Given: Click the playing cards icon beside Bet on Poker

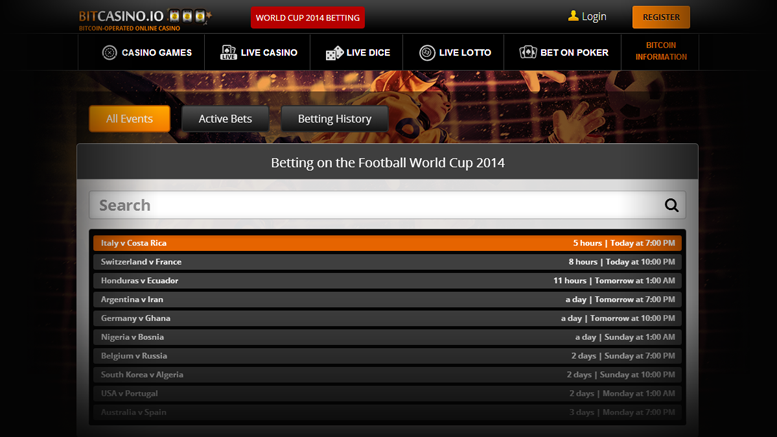Looking at the screenshot, I should pos(528,52).
